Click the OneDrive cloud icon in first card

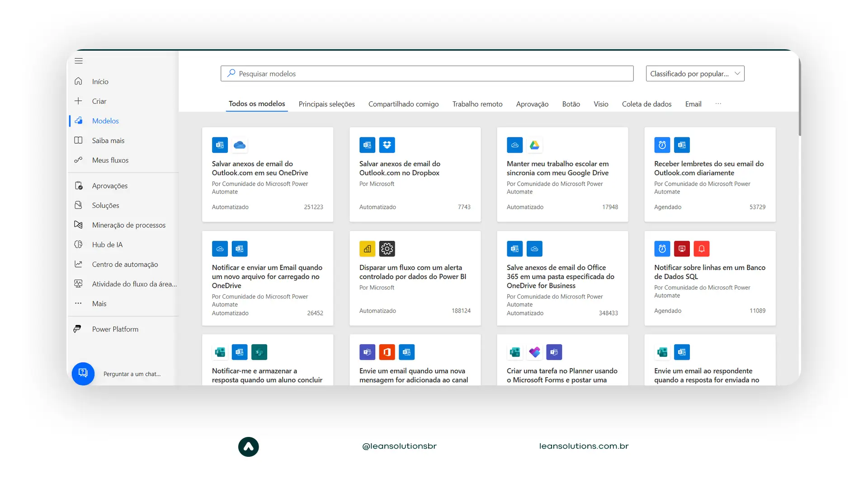[x=240, y=145]
